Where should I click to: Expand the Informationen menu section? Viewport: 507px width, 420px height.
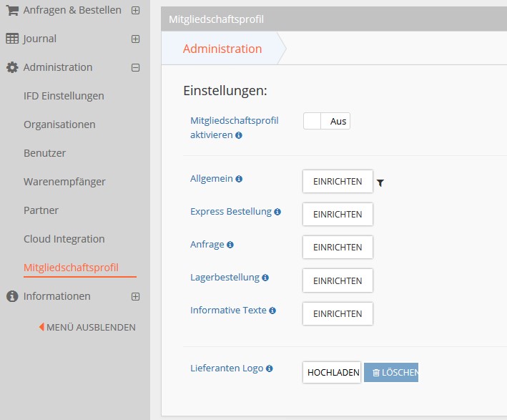pyautogui.click(x=135, y=296)
